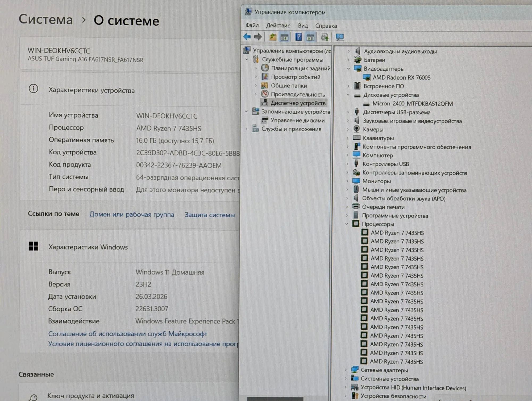Image resolution: width=532 pixels, height=401 pixels.
Task: Click the scan hardware monitor toolbar icon
Action: coord(340,37)
